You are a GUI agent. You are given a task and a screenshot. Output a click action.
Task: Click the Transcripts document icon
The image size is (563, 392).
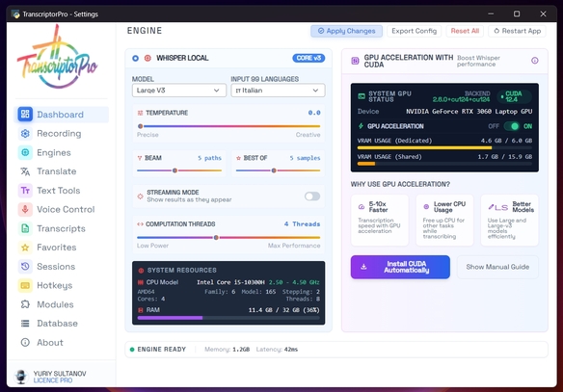coord(25,228)
